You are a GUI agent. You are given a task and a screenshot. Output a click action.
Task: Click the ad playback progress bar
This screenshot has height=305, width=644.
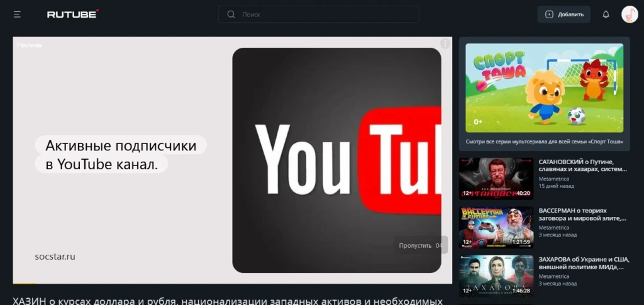[233, 283]
